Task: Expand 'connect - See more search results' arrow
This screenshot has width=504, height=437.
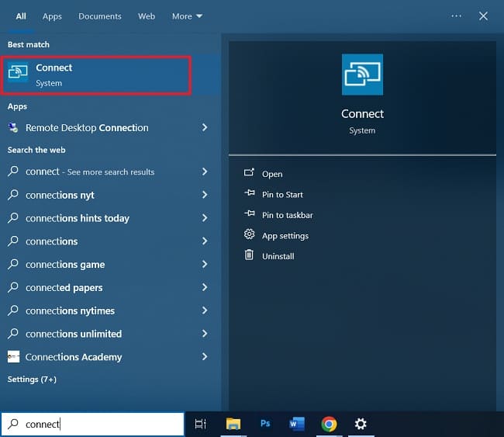Action: pos(205,172)
